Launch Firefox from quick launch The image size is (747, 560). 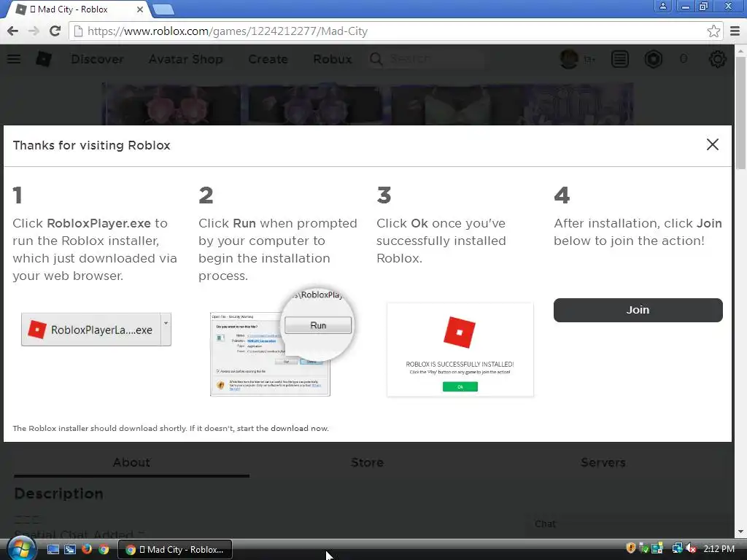87,549
